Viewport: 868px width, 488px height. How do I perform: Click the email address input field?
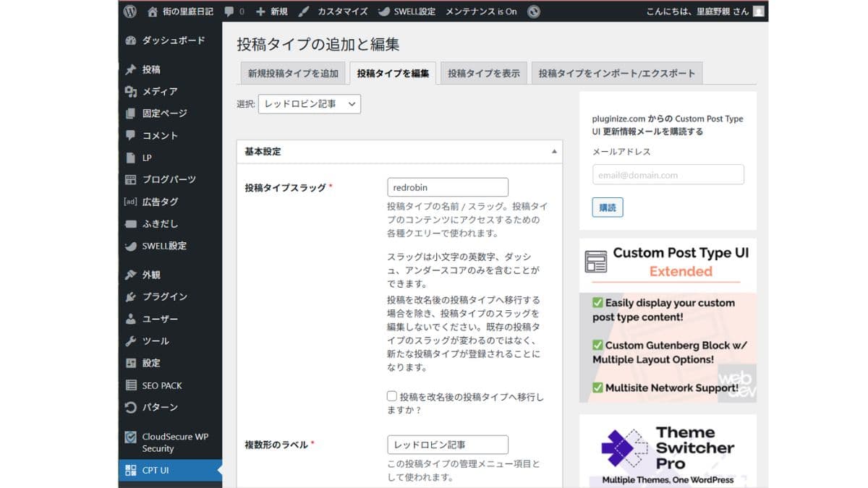pos(668,175)
